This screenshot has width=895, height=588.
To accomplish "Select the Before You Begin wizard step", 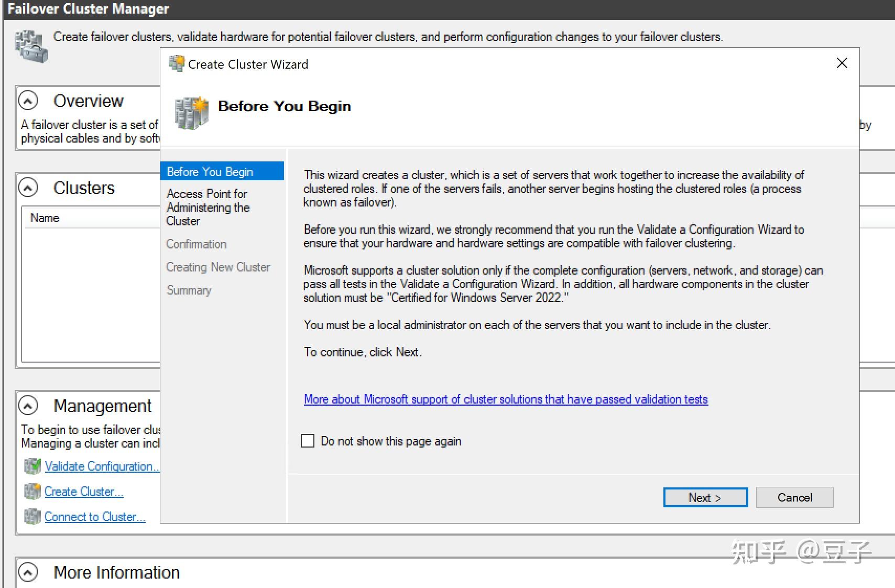I will tap(209, 171).
